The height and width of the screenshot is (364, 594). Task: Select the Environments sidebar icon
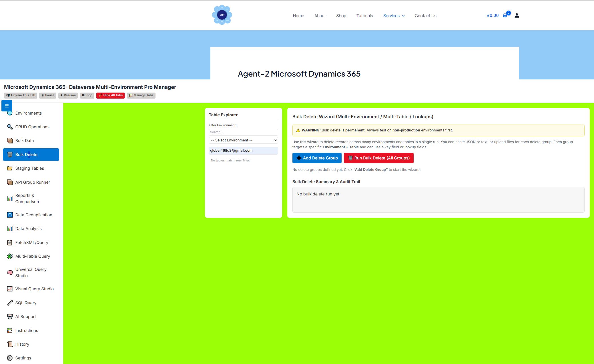pos(9,113)
